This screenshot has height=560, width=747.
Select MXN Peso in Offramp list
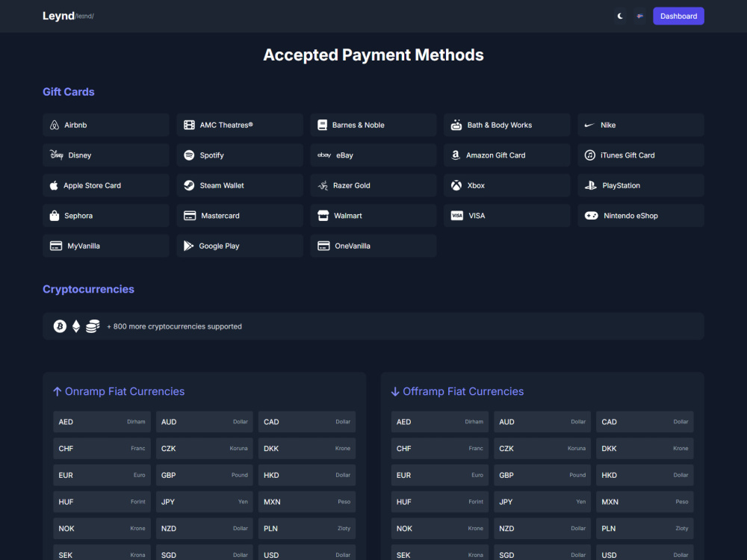pyautogui.click(x=645, y=502)
